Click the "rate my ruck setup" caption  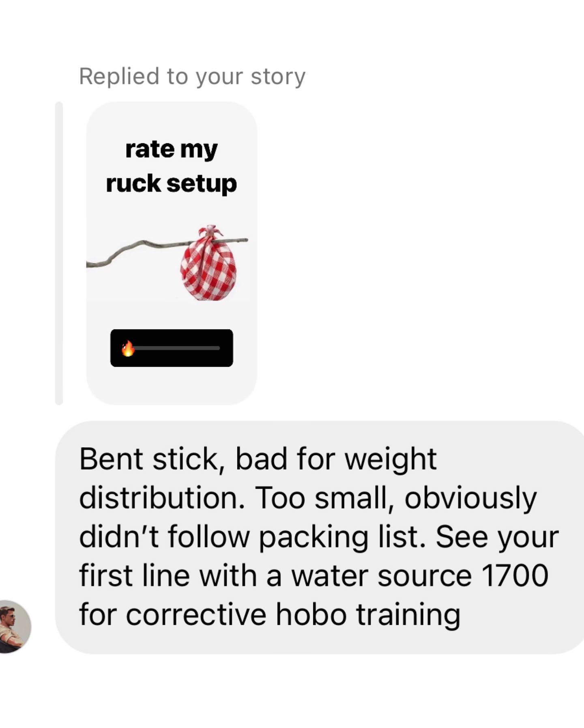tap(172, 166)
